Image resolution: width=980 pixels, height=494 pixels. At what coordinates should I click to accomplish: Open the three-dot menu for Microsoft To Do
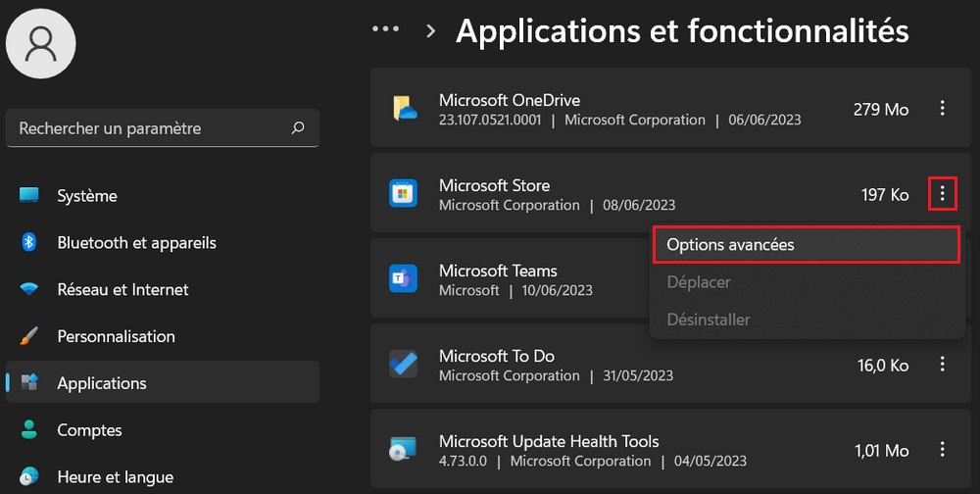pyautogui.click(x=942, y=365)
